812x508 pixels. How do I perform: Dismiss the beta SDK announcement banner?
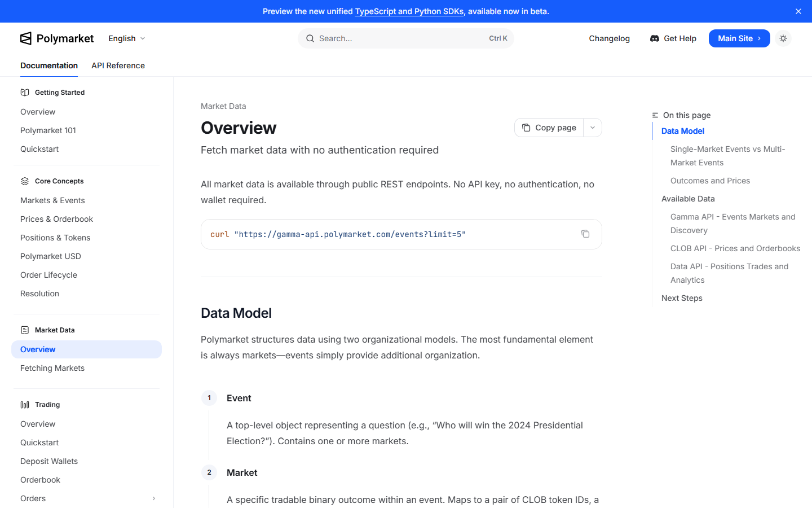click(x=798, y=11)
